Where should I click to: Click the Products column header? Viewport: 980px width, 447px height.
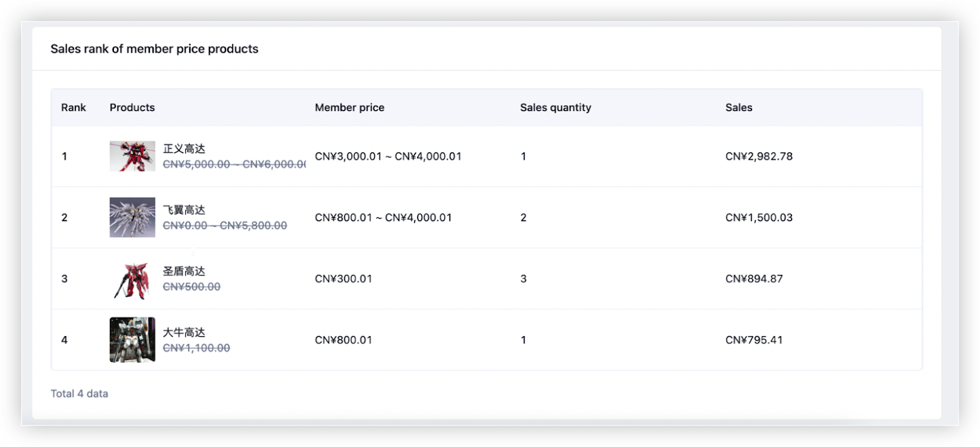tap(132, 108)
